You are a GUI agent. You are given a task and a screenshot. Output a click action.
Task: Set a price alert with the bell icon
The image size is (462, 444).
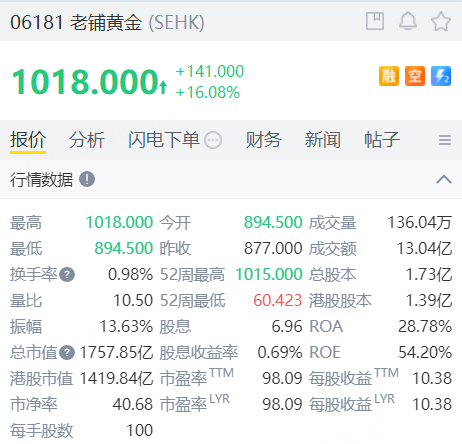click(408, 21)
